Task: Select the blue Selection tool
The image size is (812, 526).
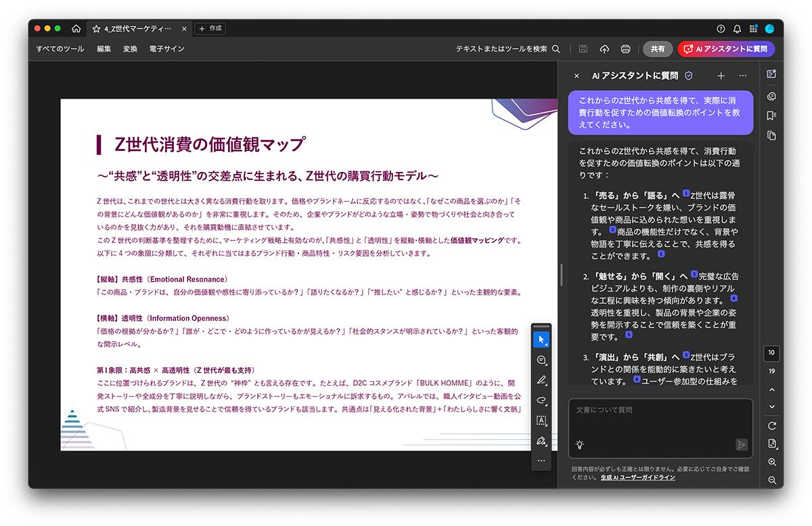Action: 541,338
